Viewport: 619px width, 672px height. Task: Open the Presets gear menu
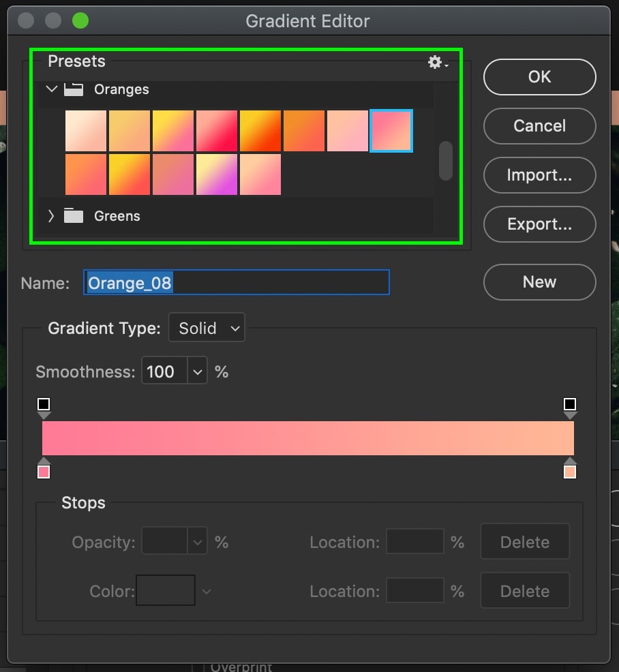tap(438, 63)
